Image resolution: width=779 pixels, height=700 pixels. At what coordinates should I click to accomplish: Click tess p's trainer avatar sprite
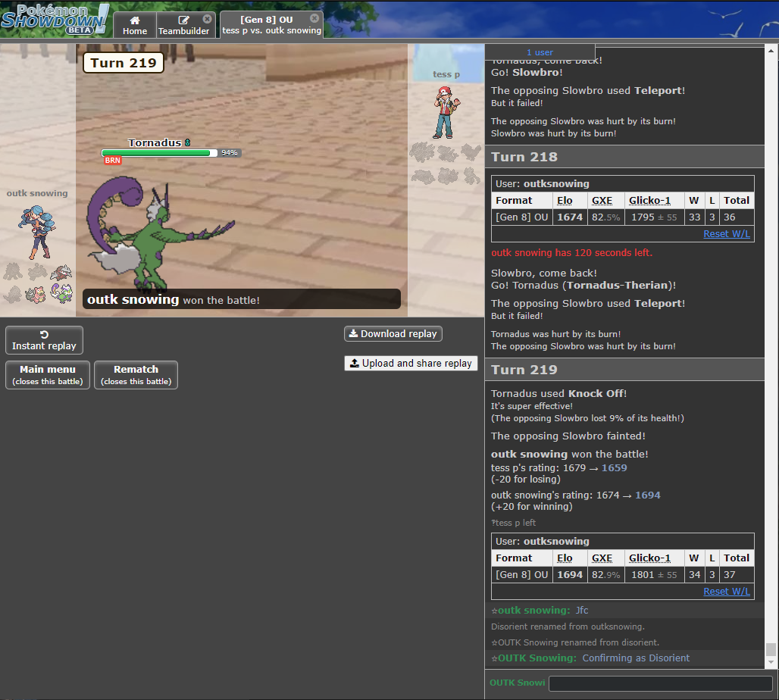click(x=446, y=113)
